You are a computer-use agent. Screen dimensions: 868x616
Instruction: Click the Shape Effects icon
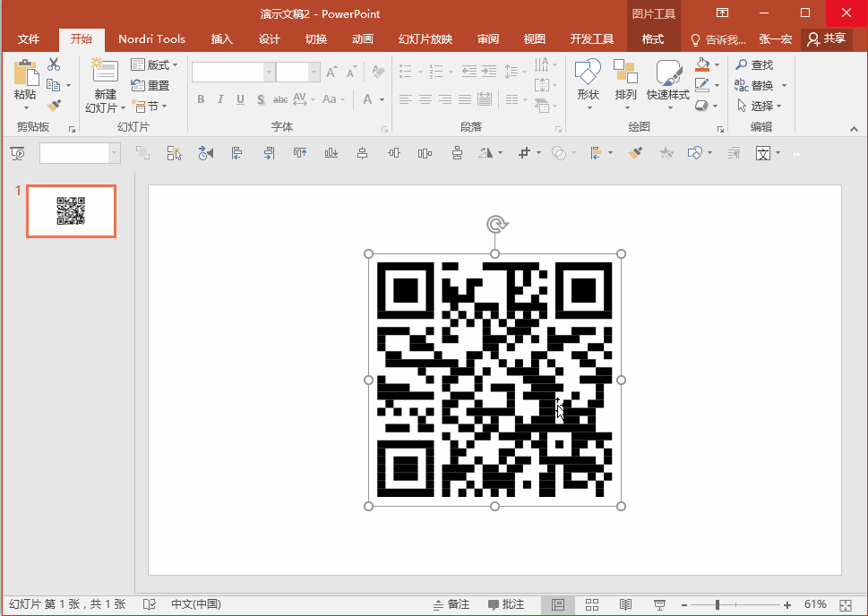pos(701,105)
